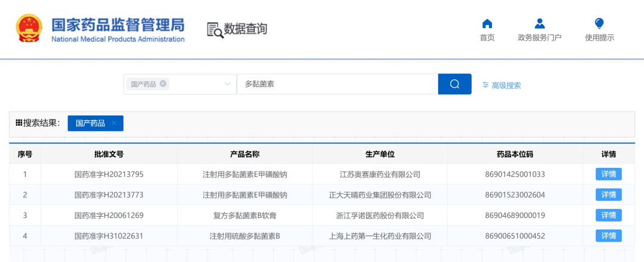
Task: Click the National Medical Products Administration English subtitle
Action: pyautogui.click(x=118, y=39)
